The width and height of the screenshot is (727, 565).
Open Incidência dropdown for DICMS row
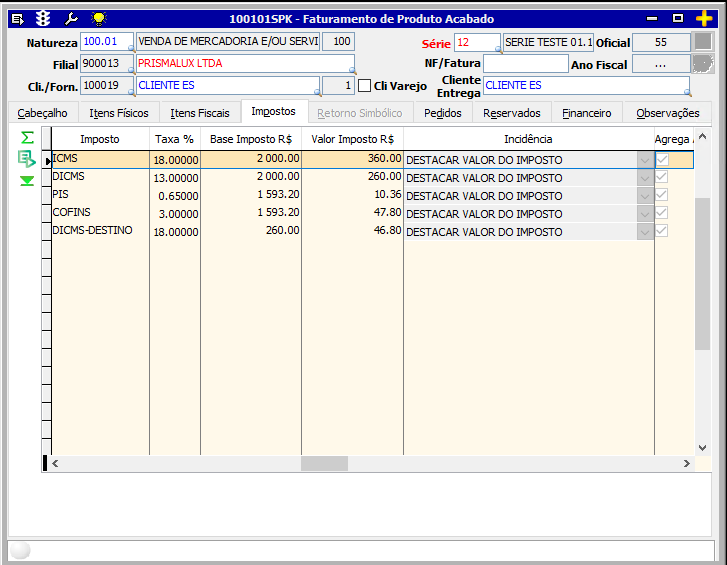click(x=645, y=178)
